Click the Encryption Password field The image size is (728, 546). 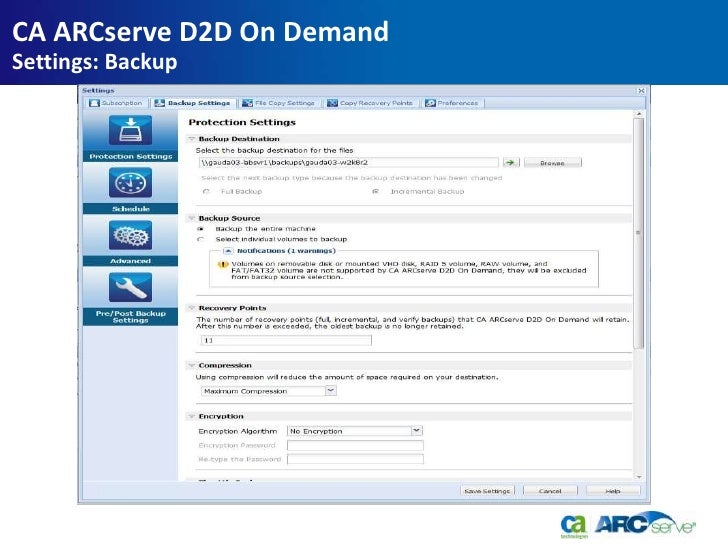[355, 445]
